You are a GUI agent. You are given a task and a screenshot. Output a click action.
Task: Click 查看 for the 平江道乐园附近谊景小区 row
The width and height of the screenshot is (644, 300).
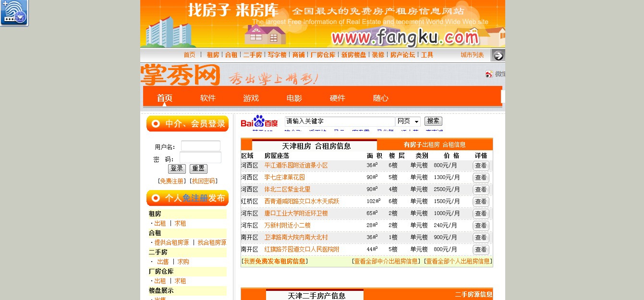481,166
